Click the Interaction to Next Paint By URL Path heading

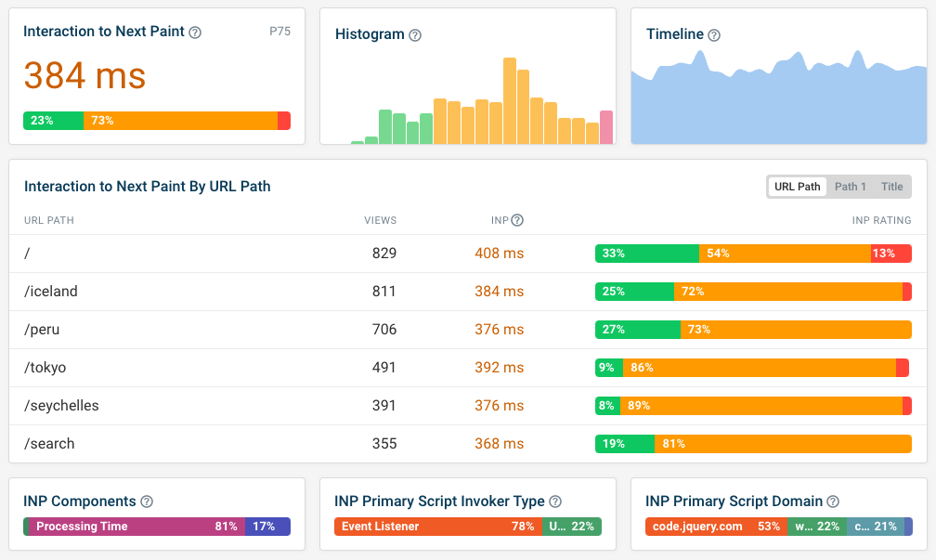coord(148,187)
